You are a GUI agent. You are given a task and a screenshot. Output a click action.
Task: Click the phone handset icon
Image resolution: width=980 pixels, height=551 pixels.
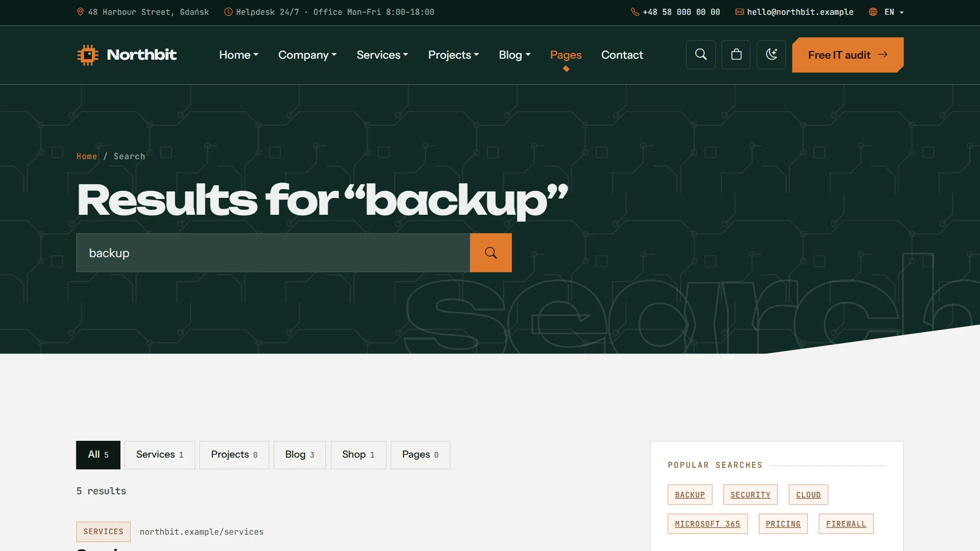[635, 12]
